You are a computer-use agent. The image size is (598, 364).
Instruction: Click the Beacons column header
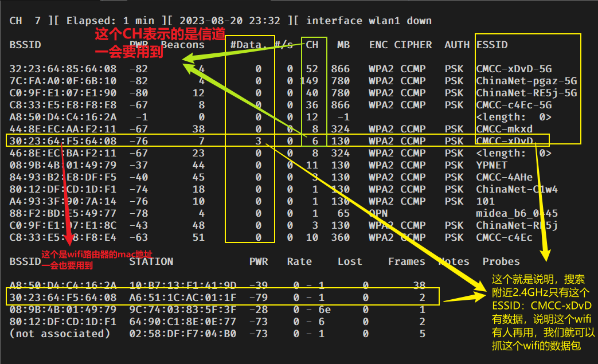[x=183, y=45]
